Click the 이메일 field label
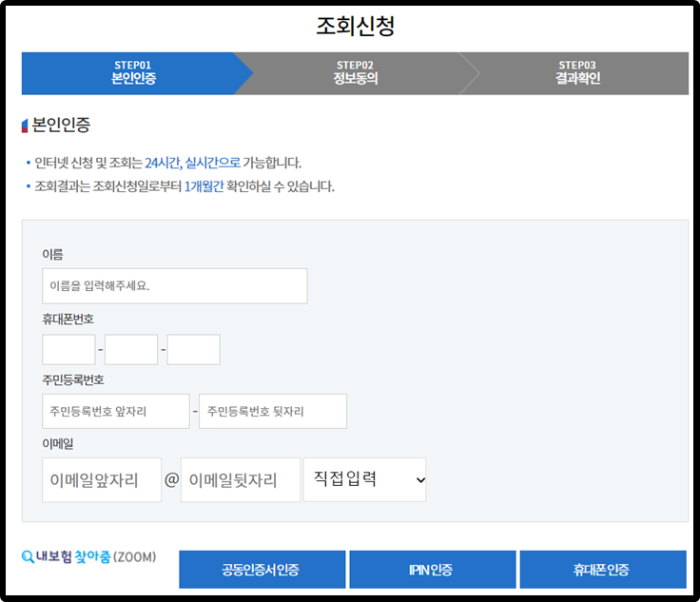 pyautogui.click(x=58, y=443)
